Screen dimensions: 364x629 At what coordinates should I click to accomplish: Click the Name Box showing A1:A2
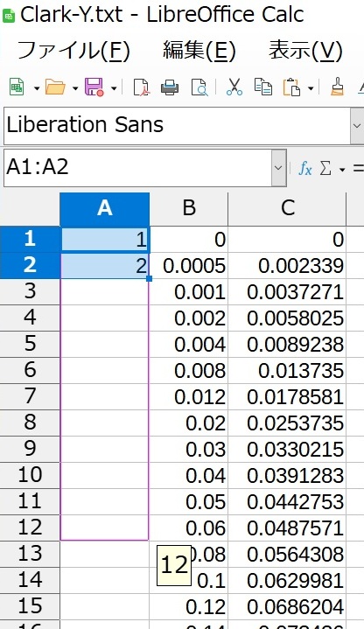137,168
